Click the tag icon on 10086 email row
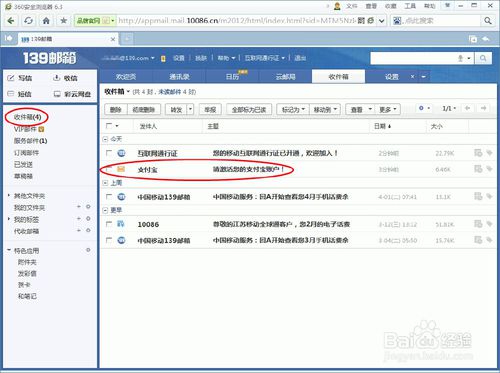500x373 pixels. pyautogui.click(x=489, y=224)
